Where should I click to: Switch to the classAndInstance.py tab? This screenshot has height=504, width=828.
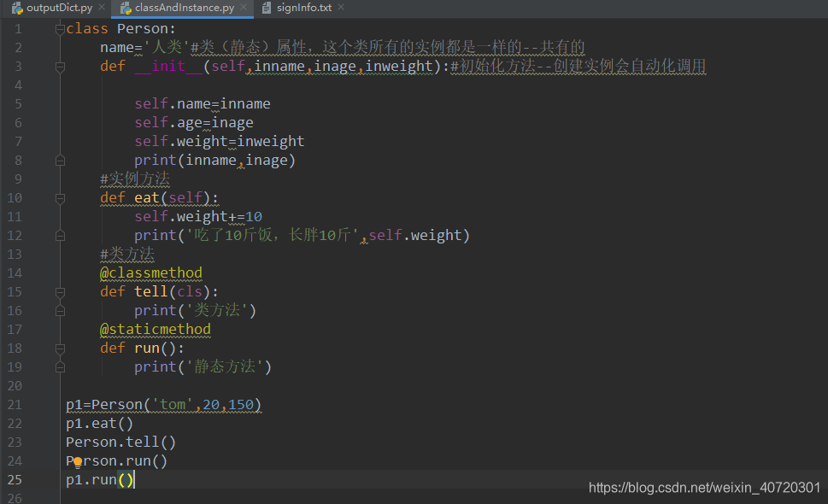[x=185, y=8]
